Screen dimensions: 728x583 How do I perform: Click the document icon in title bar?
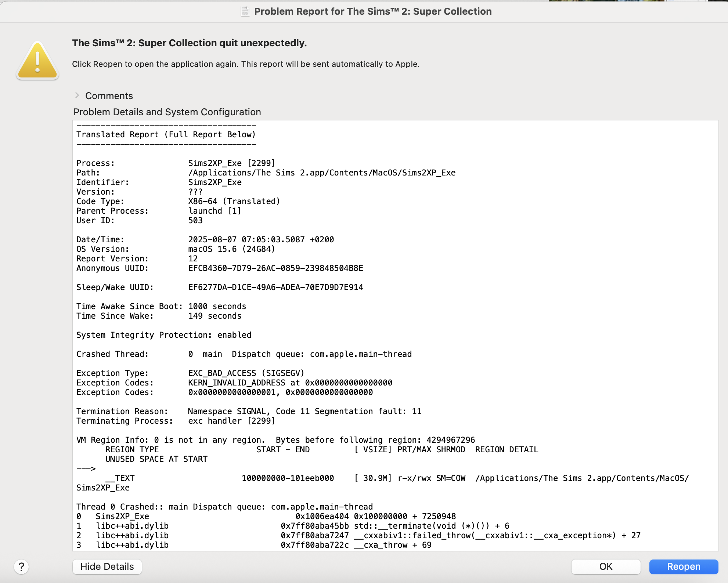pos(245,11)
